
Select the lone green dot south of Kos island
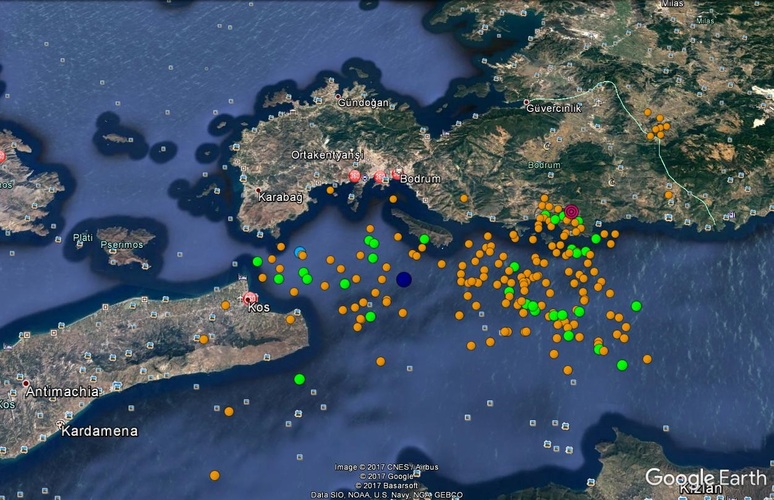tap(299, 379)
